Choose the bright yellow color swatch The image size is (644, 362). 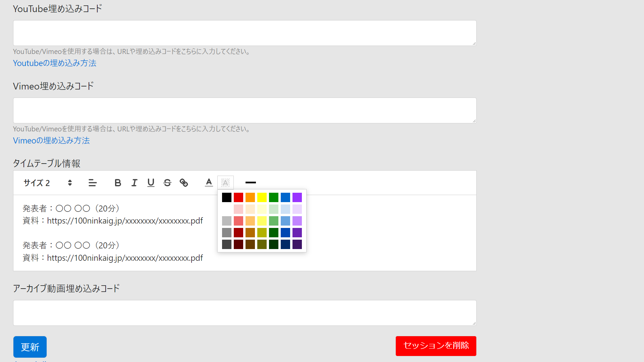(x=262, y=197)
